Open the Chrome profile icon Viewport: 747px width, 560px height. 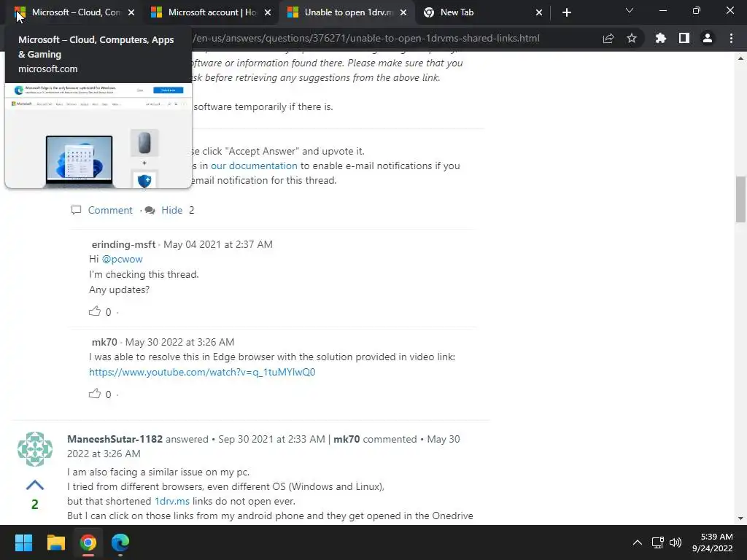pos(708,38)
